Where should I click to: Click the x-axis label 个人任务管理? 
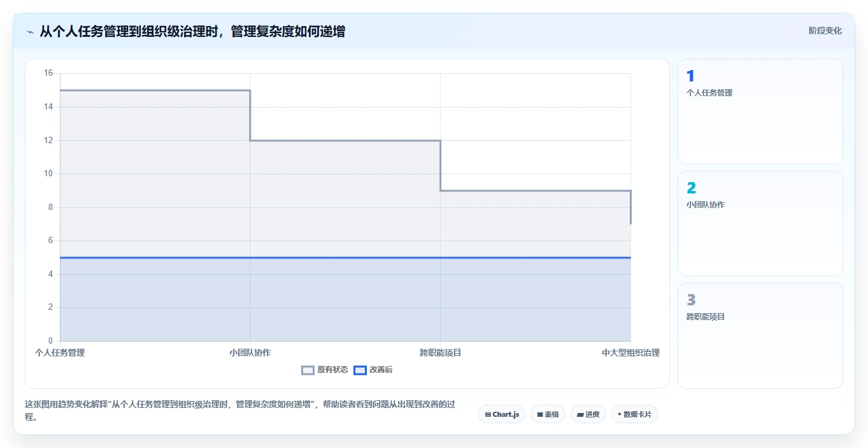[60, 353]
